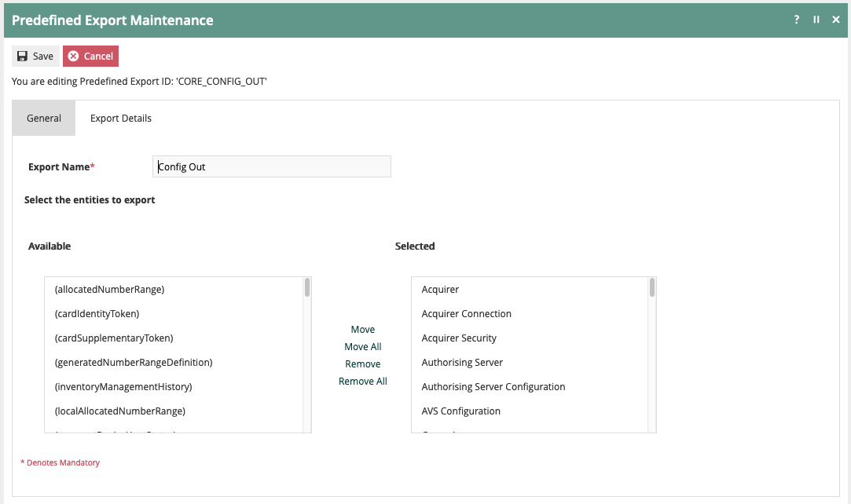Viewport: 851px width, 504px height.
Task: Click the Move link
Action: pos(363,330)
